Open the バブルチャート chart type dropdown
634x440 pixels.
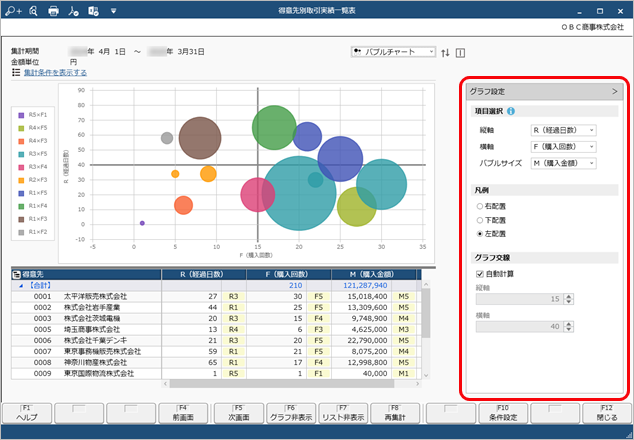click(393, 52)
